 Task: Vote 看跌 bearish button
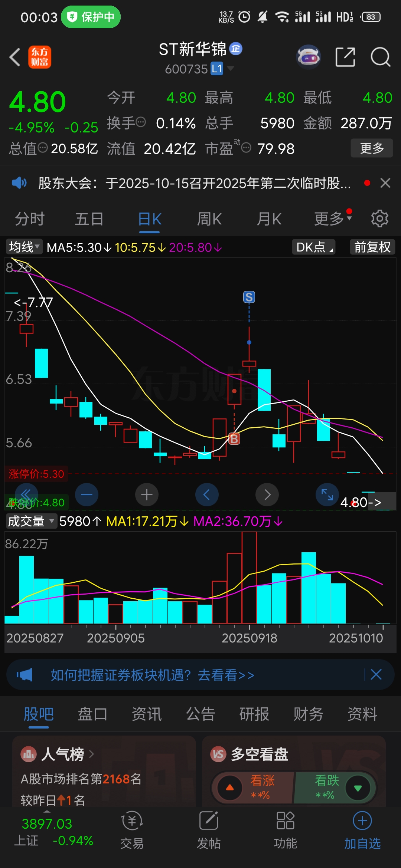tap(335, 788)
